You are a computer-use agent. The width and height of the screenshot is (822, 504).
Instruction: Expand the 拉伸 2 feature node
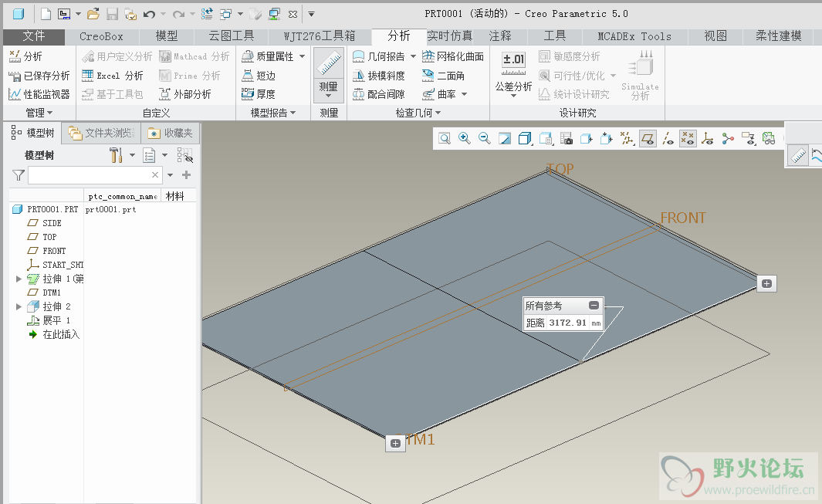click(x=19, y=306)
